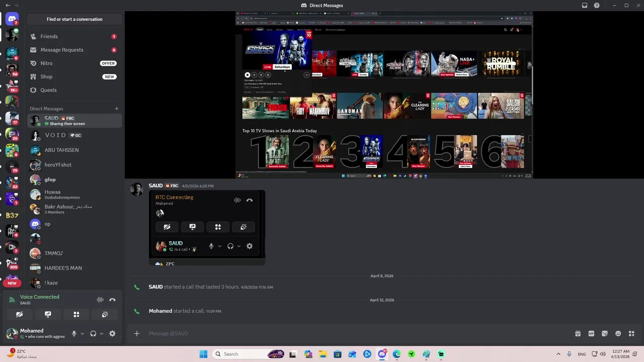This screenshot has height=362, width=644.
Task: Open the Shop page
Action: 74,76
